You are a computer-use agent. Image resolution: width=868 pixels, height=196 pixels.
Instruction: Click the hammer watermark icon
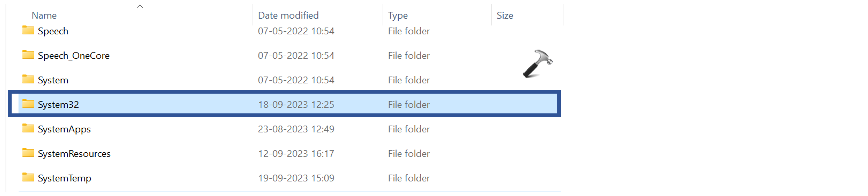(x=537, y=64)
